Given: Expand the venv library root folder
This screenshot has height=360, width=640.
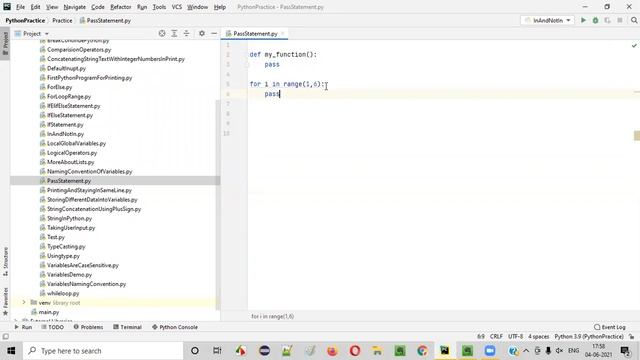Looking at the screenshot, I should click(24, 302).
